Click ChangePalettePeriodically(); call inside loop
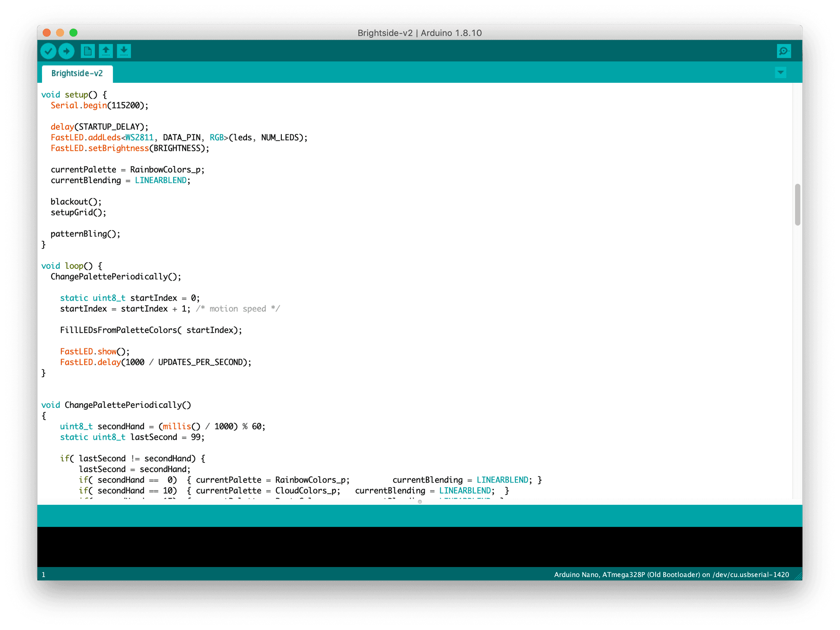The height and width of the screenshot is (630, 840). [116, 277]
